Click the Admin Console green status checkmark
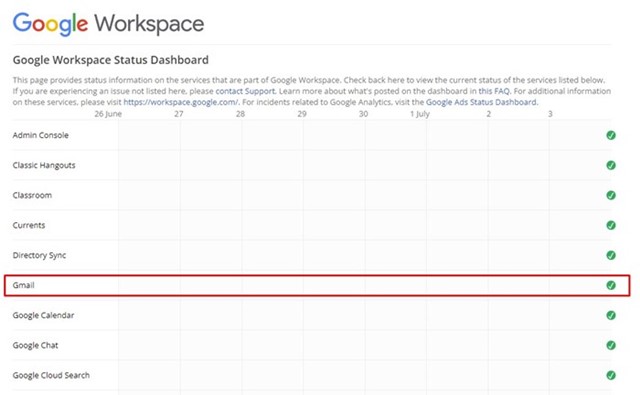The image size is (640, 395). (611, 135)
